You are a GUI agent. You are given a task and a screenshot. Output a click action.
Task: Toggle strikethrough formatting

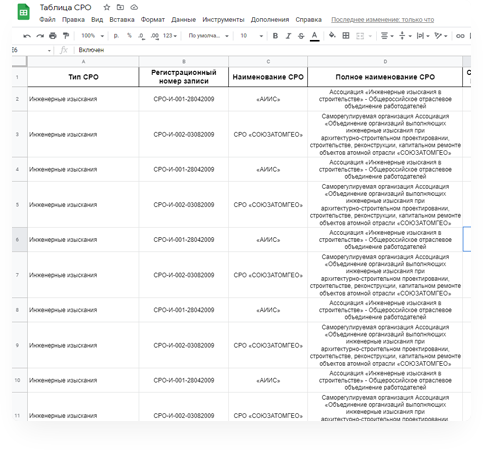(x=301, y=36)
